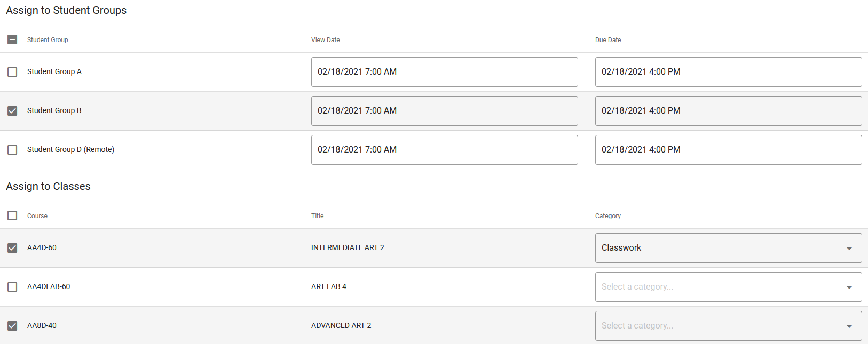The height and width of the screenshot is (344, 868).
Task: Uncheck the AA4D-60 course checkbox
Action: click(12, 248)
